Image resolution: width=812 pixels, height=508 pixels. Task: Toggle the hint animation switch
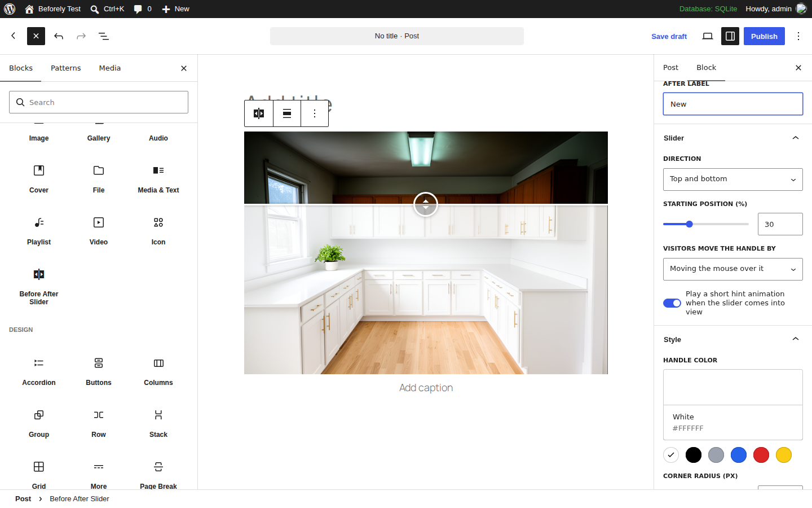click(x=672, y=303)
